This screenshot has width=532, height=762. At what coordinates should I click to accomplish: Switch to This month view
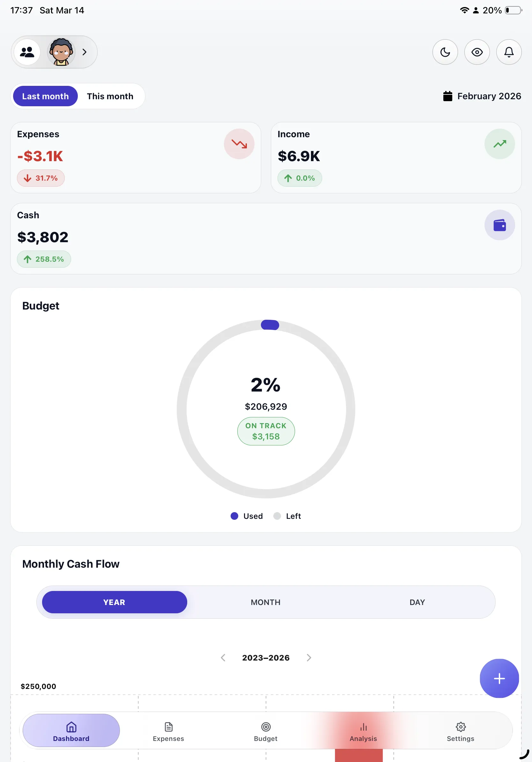(x=110, y=96)
